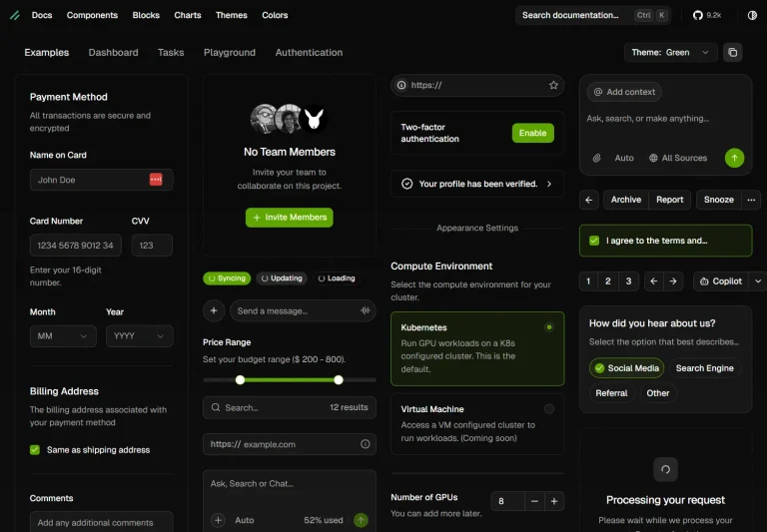767x532 pixels.
Task: Click red password manager icon in Name field
Action: pos(156,180)
